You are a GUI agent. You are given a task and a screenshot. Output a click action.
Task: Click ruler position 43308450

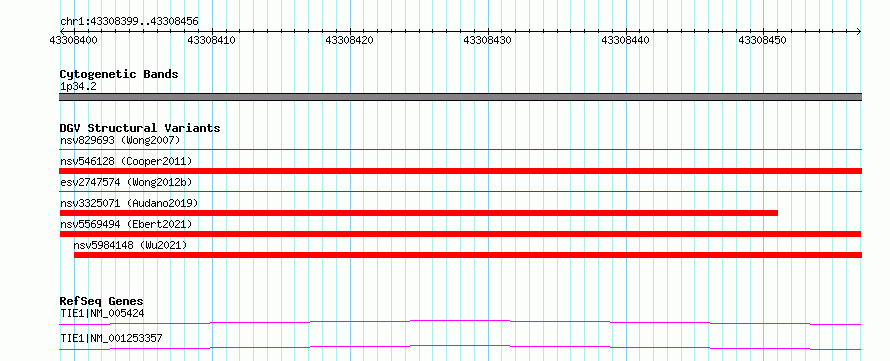pos(763,40)
